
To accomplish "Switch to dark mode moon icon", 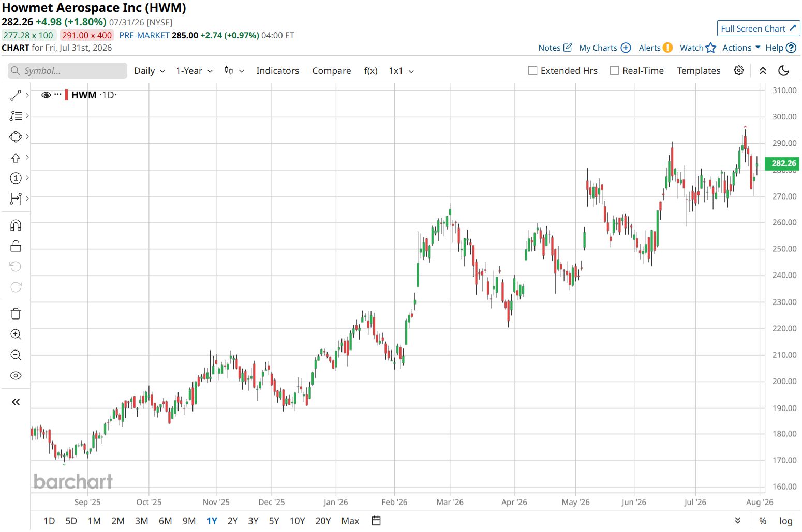I will 784,71.
